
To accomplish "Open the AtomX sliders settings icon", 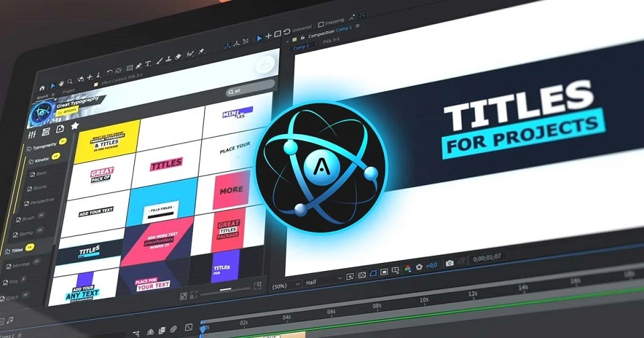I will pyautogui.click(x=32, y=135).
